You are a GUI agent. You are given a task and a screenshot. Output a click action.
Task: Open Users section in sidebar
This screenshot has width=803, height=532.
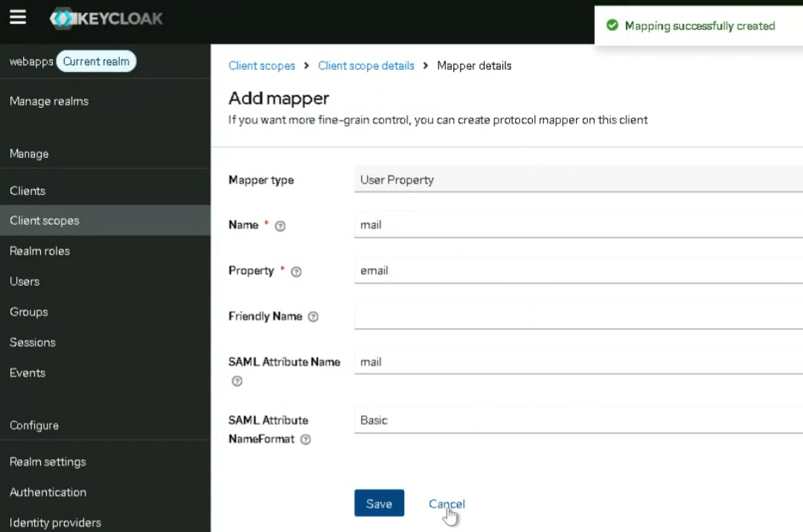coord(25,281)
